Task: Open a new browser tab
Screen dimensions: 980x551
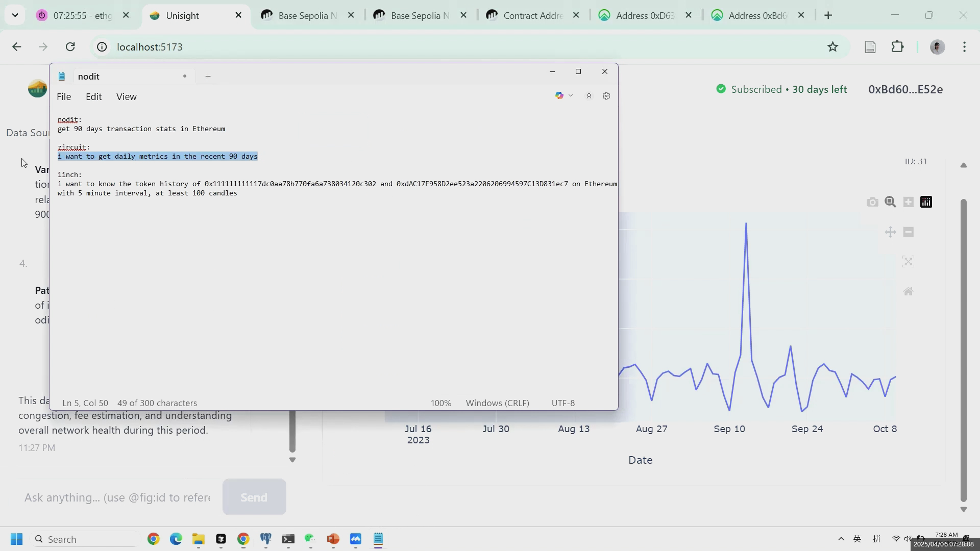Action: [828, 15]
